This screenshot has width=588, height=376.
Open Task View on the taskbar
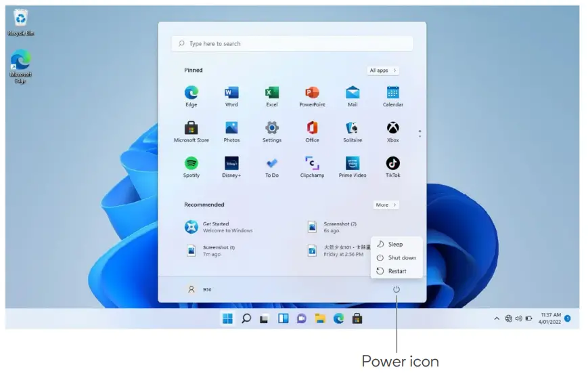(x=265, y=319)
